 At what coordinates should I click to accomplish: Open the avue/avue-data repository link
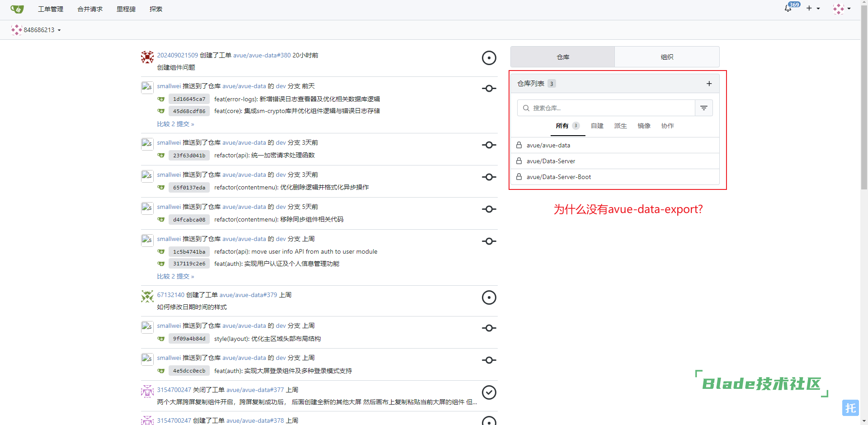(548, 145)
